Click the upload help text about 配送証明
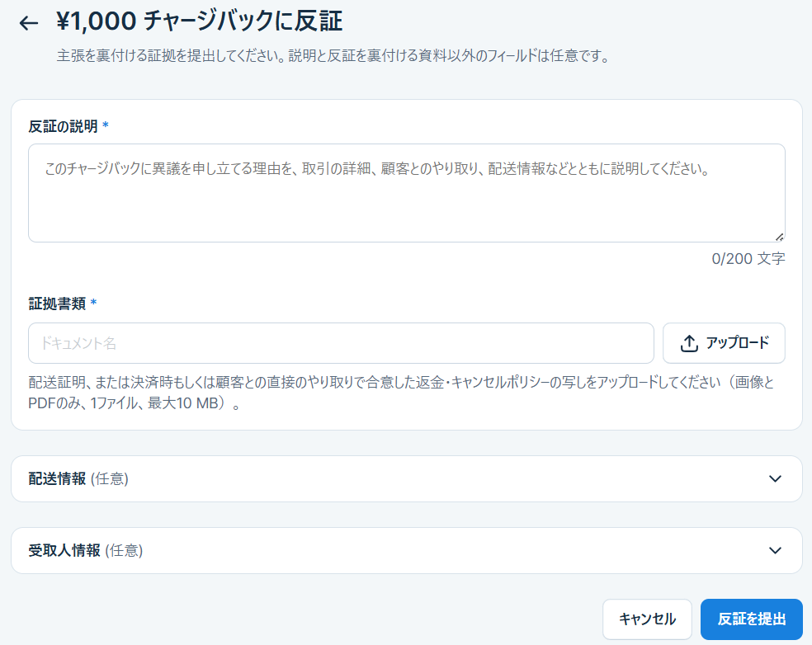812x645 pixels. [x=401, y=393]
